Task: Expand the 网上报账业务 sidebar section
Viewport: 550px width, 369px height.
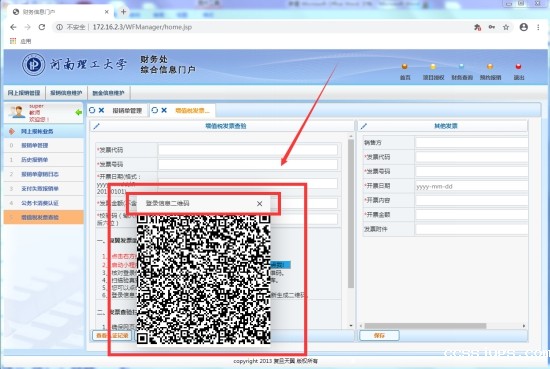Action: pos(37,131)
